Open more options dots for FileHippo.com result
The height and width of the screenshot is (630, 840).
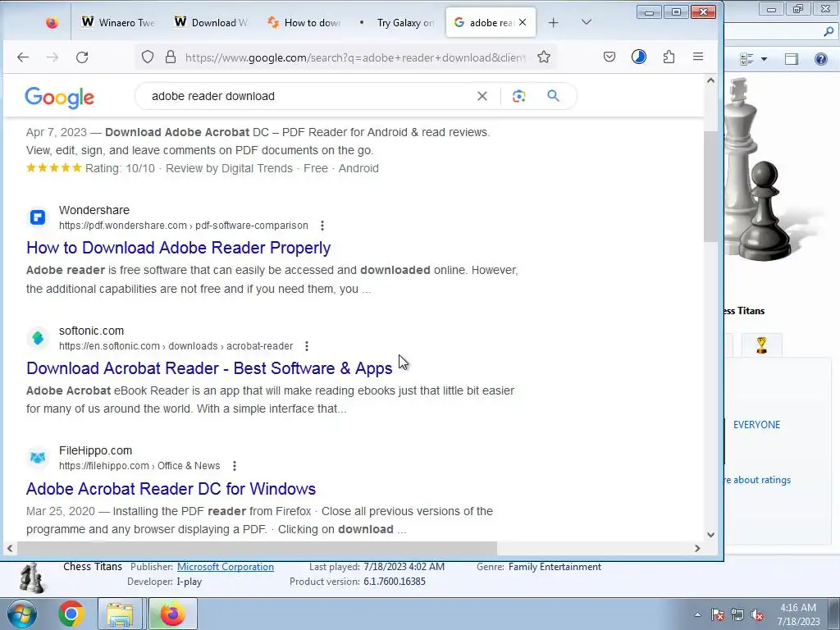234,466
